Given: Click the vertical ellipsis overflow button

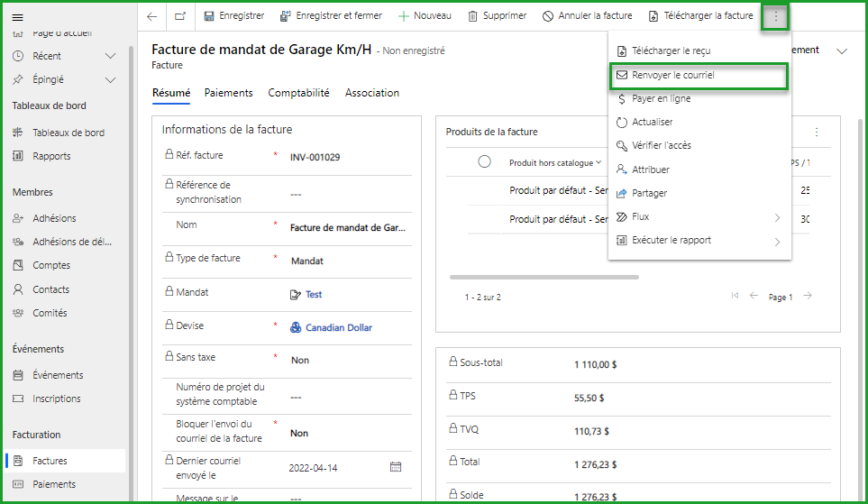Looking at the screenshot, I should coord(776,16).
